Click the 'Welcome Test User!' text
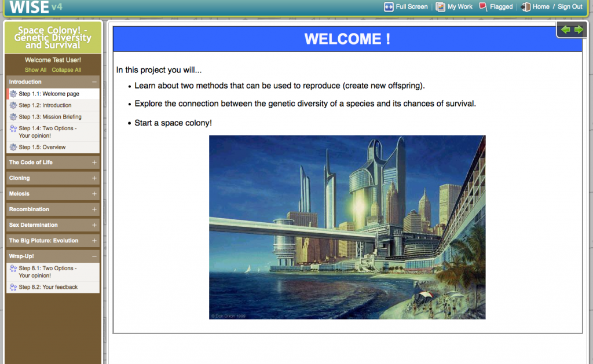This screenshot has width=593, height=364. point(53,60)
